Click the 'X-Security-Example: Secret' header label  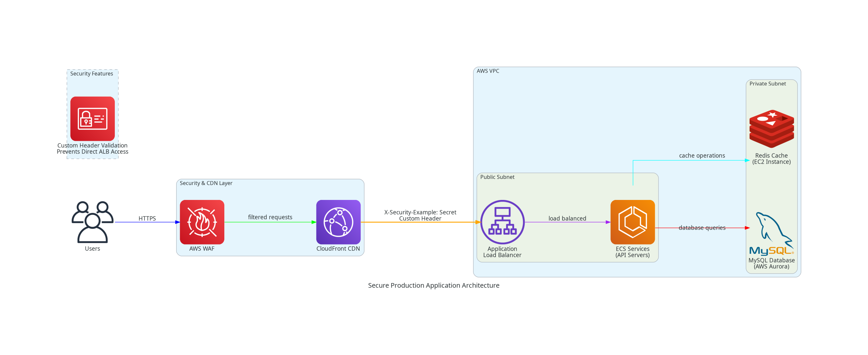pyautogui.click(x=420, y=212)
